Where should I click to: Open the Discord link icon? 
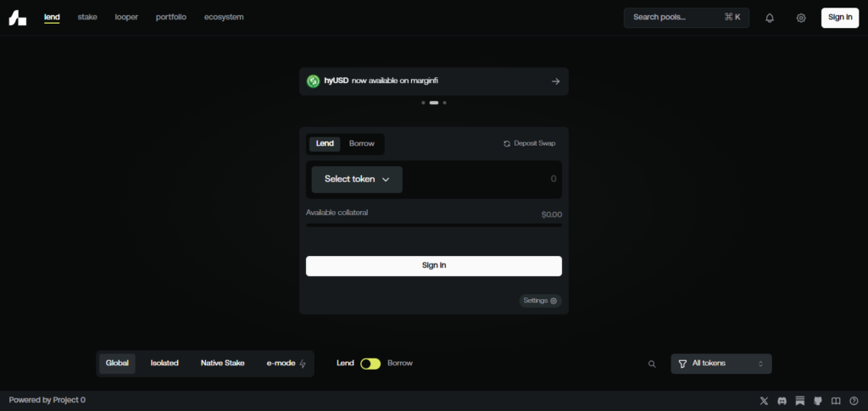782,400
